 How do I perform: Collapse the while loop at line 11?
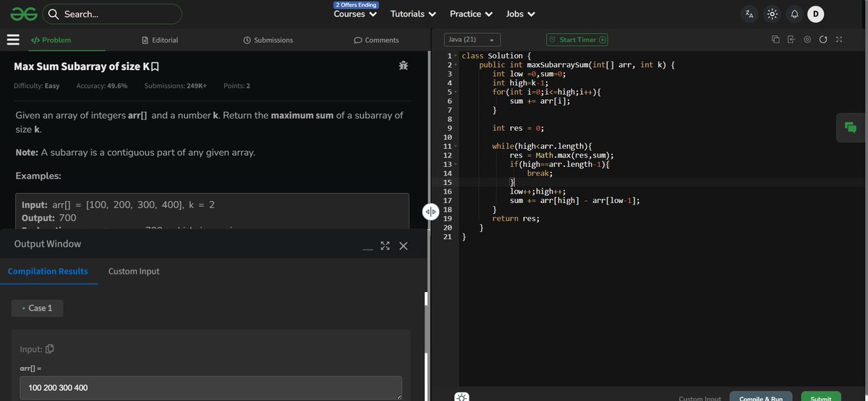tap(456, 146)
